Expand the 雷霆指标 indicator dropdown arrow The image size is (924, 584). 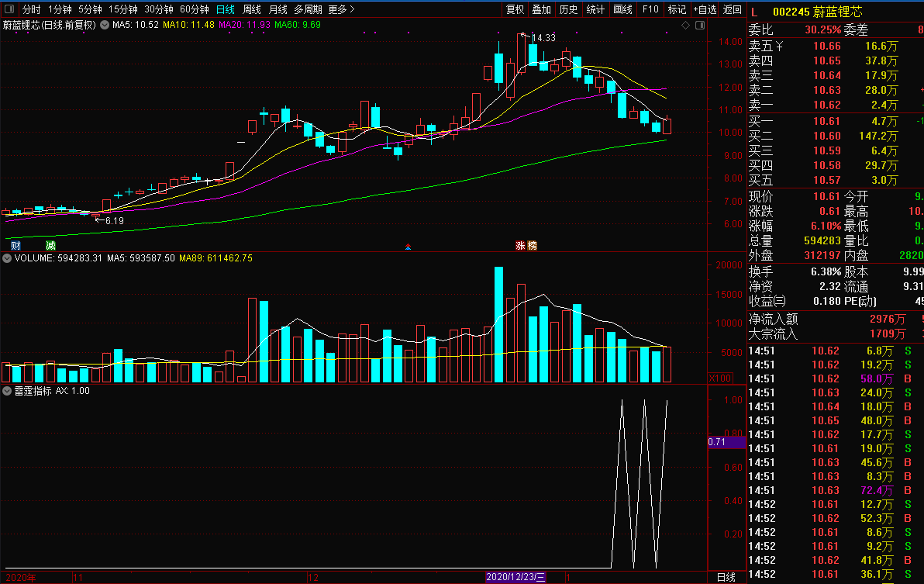[x=7, y=391]
